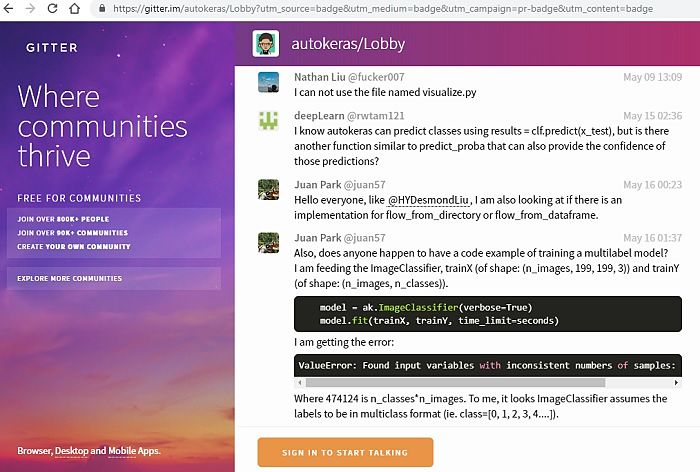
Task: Click the autokeras room avatar
Action: tap(266, 43)
